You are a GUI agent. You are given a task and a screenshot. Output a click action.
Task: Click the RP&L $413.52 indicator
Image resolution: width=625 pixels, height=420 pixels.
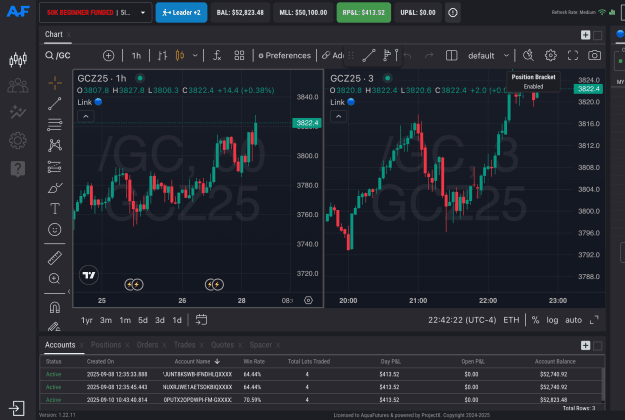(x=364, y=13)
